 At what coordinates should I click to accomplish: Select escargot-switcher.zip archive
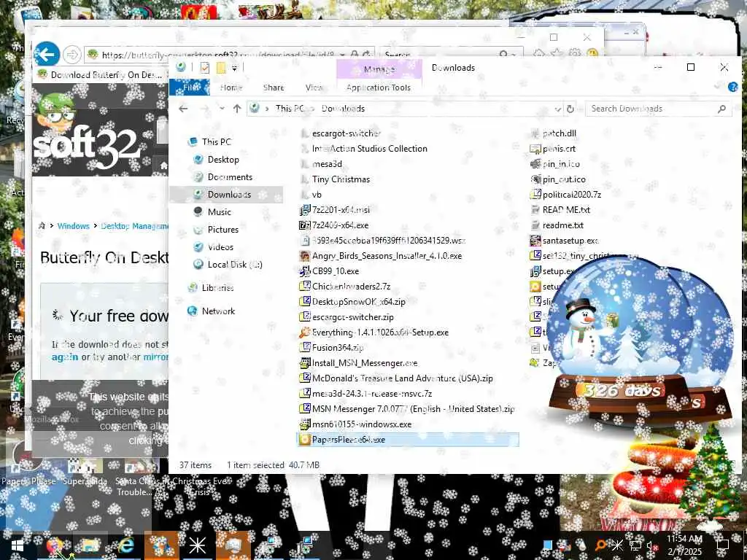tap(347, 317)
